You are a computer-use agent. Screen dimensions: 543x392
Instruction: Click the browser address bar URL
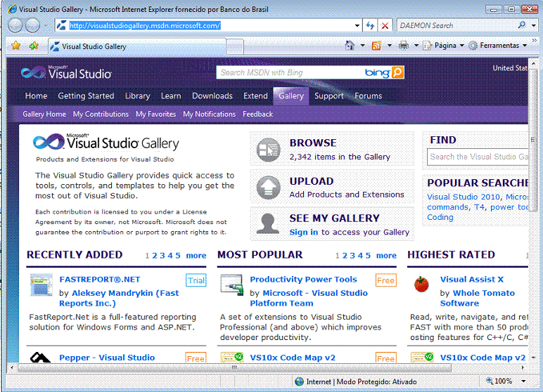tap(145, 25)
